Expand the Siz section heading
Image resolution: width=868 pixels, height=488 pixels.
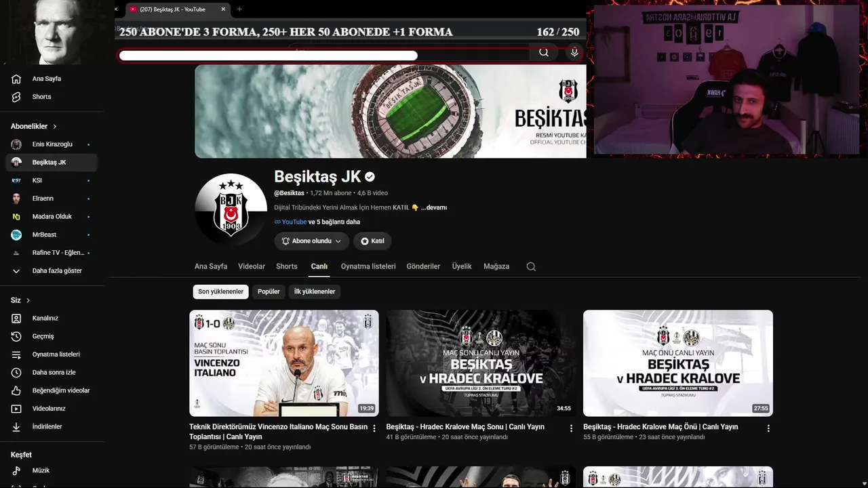20,300
